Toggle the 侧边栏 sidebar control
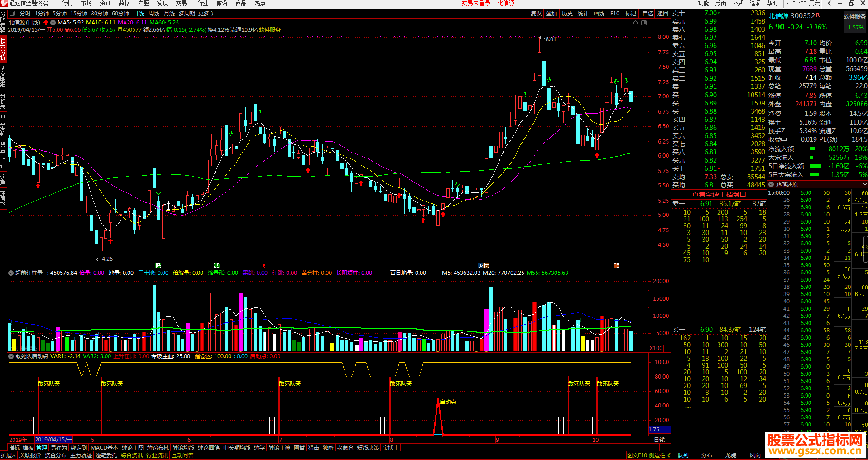This screenshot has height=460, width=868. [x=659, y=455]
